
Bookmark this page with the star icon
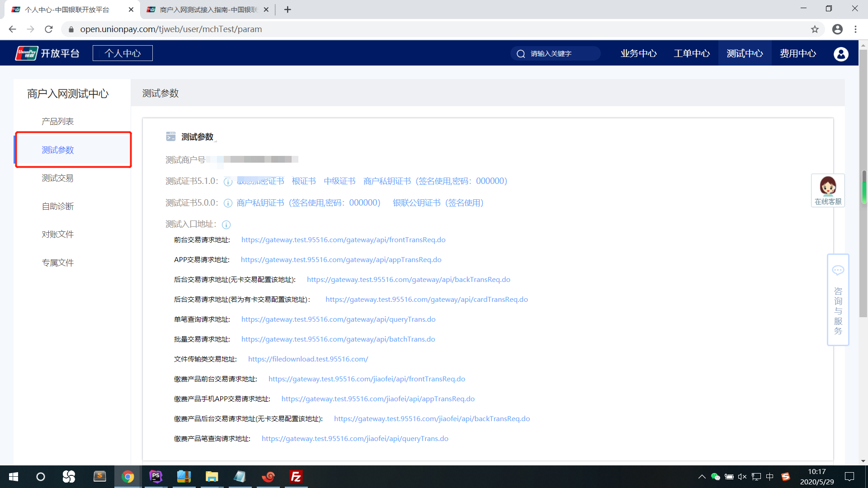point(815,29)
